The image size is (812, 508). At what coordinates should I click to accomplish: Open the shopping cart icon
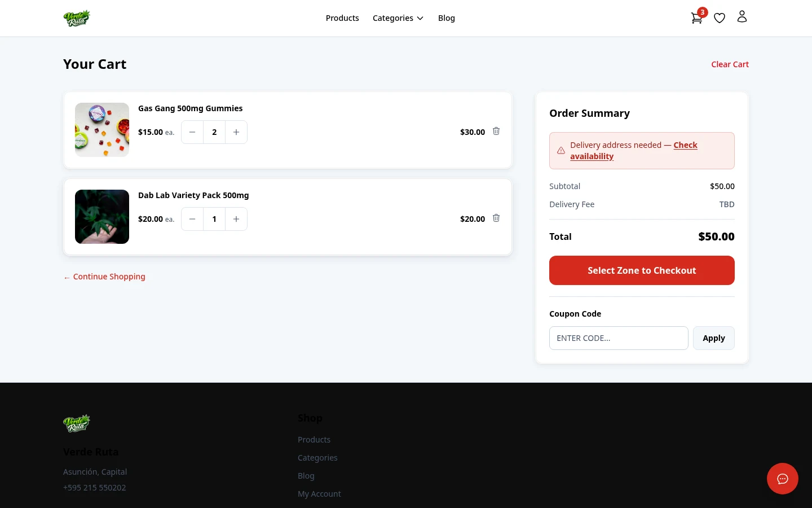click(x=697, y=17)
